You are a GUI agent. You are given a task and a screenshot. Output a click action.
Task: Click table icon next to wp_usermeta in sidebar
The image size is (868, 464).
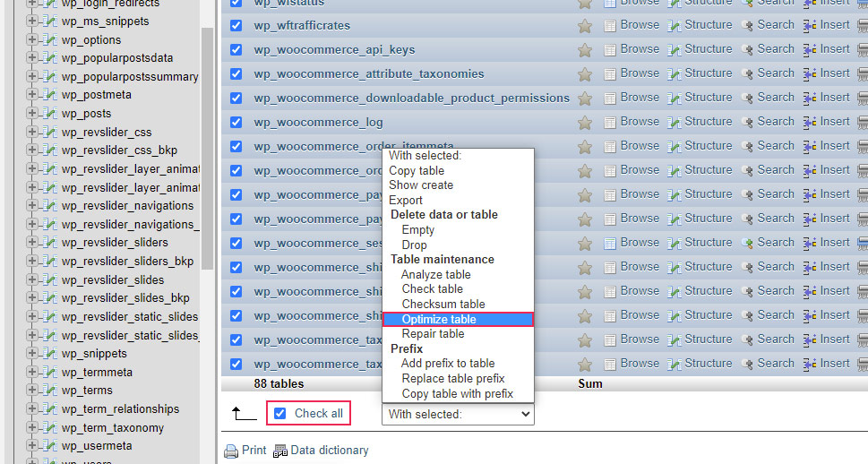point(50,446)
